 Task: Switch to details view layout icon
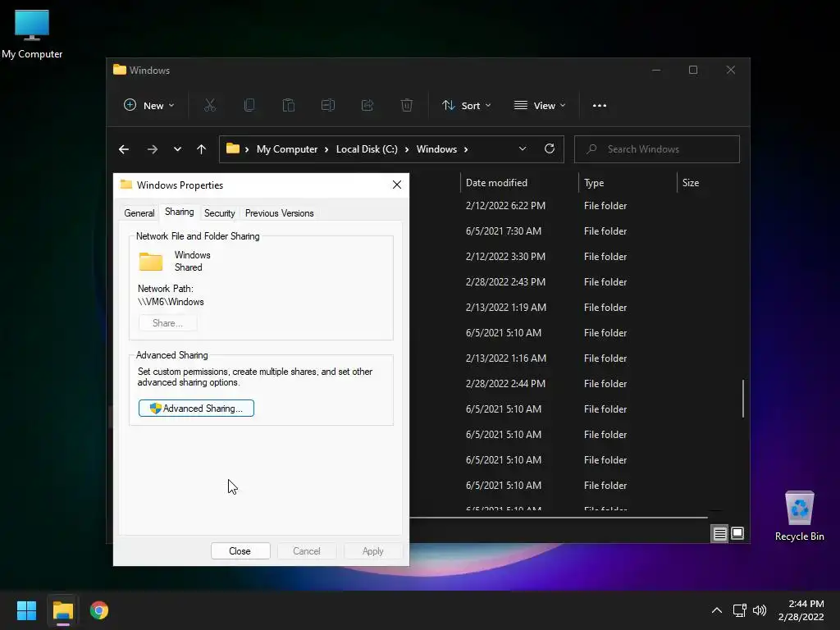coord(719,533)
